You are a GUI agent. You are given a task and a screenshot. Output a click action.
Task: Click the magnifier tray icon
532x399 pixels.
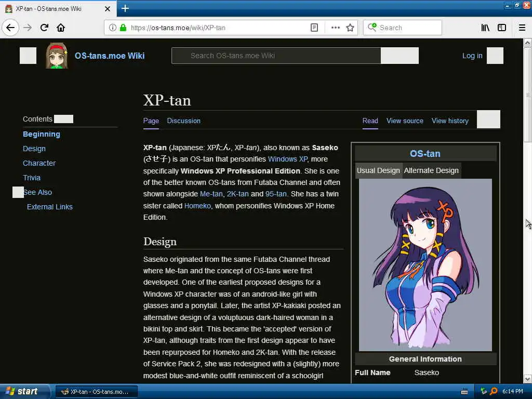pyautogui.click(x=494, y=391)
